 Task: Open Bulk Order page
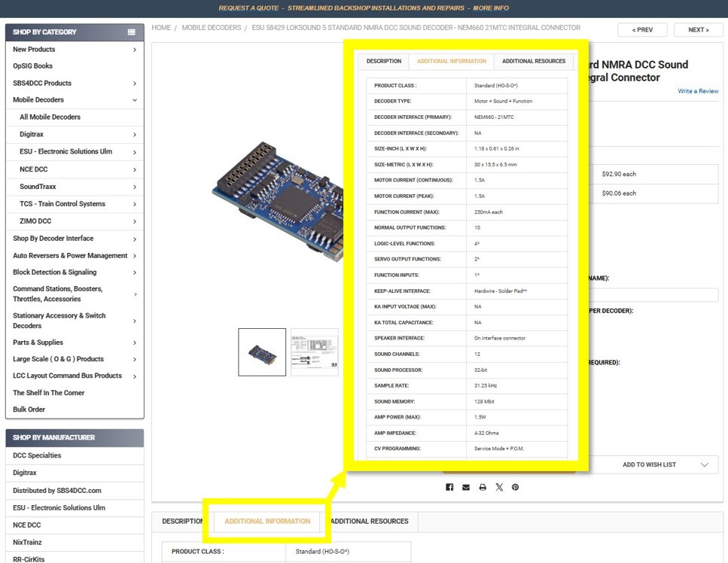(29, 409)
